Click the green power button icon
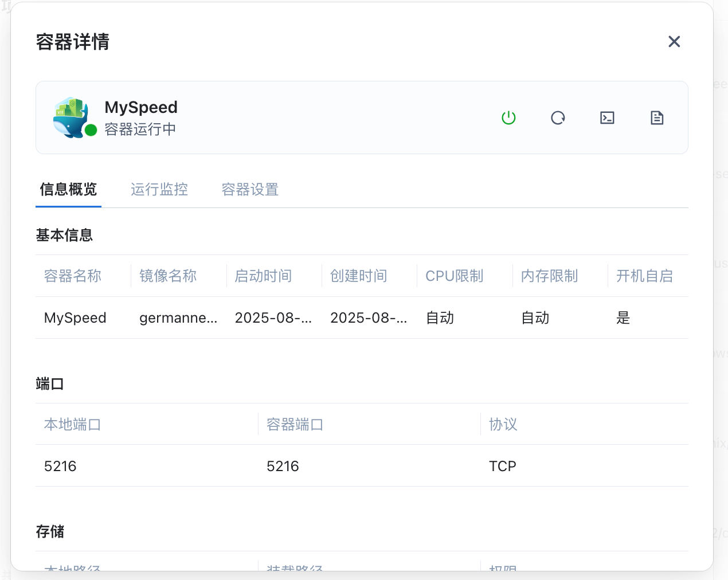The height and width of the screenshot is (580, 728). coord(508,118)
